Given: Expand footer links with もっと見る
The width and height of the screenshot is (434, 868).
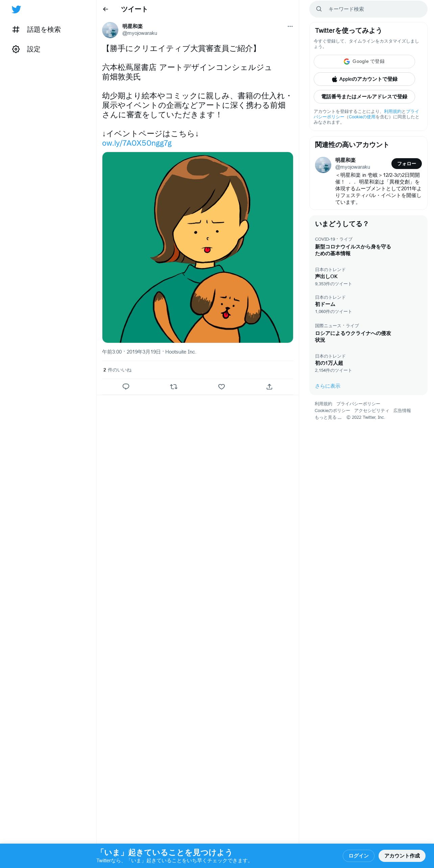Looking at the screenshot, I should [328, 417].
